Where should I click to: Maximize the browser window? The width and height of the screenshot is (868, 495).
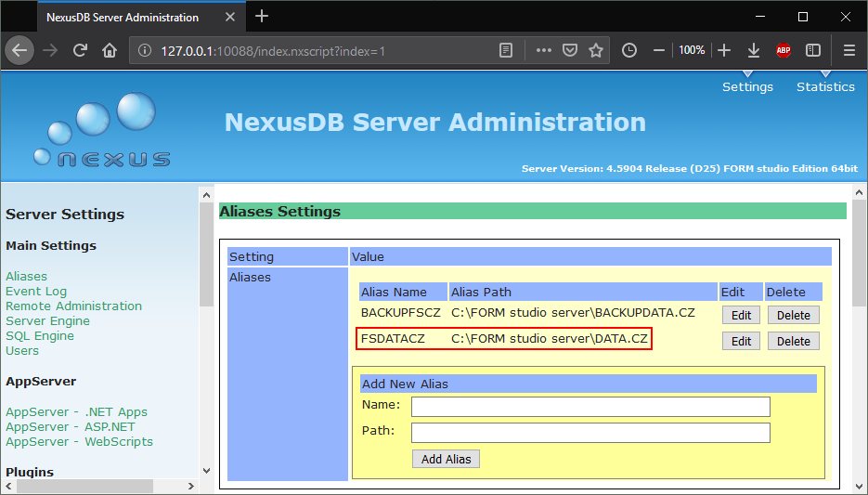click(803, 17)
